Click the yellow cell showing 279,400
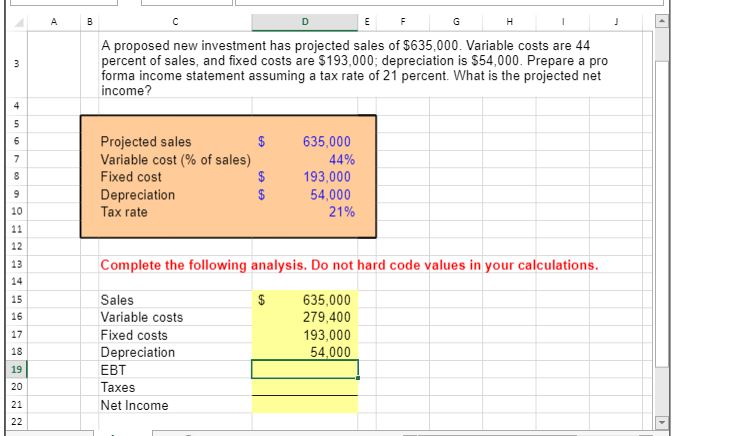This screenshot has height=436, width=753. 304,317
